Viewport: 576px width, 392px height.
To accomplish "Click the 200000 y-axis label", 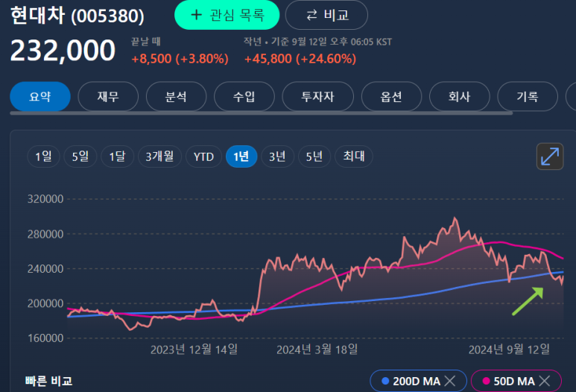I will point(45,303).
